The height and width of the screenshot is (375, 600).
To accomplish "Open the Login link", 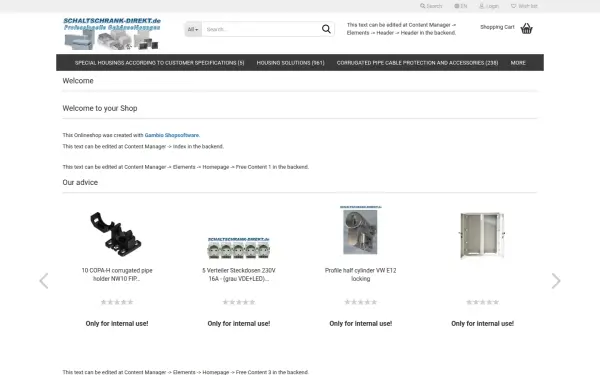I will tap(489, 6).
